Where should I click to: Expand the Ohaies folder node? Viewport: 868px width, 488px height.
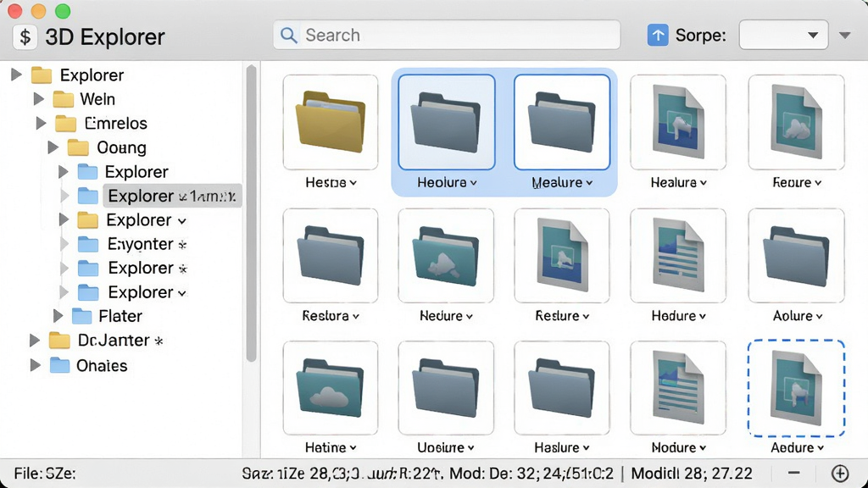pos(36,365)
